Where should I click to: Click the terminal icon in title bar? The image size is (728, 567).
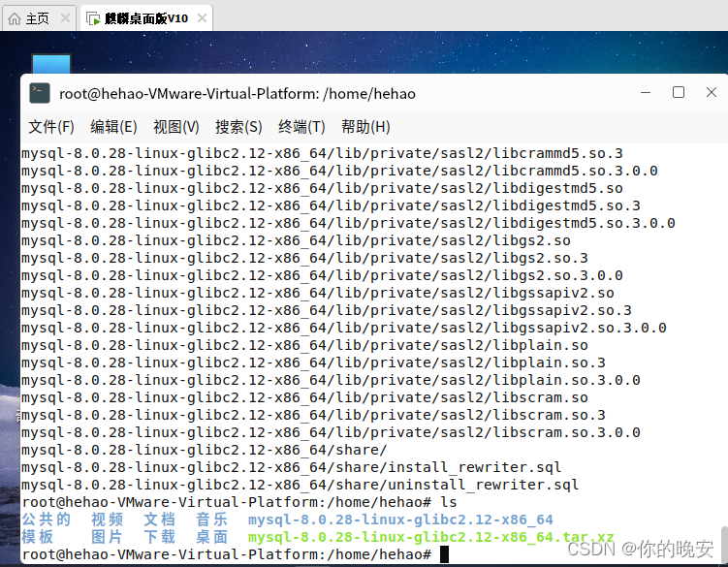click(x=40, y=93)
